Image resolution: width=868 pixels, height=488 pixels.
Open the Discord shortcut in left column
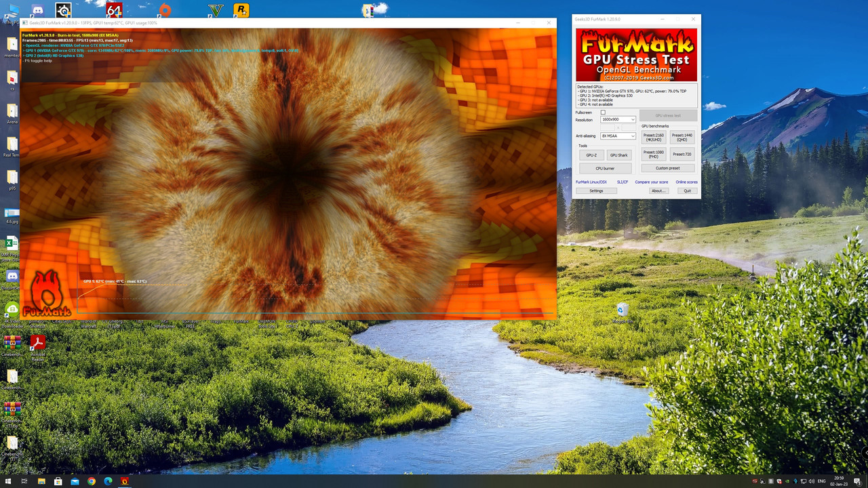pyautogui.click(x=12, y=279)
